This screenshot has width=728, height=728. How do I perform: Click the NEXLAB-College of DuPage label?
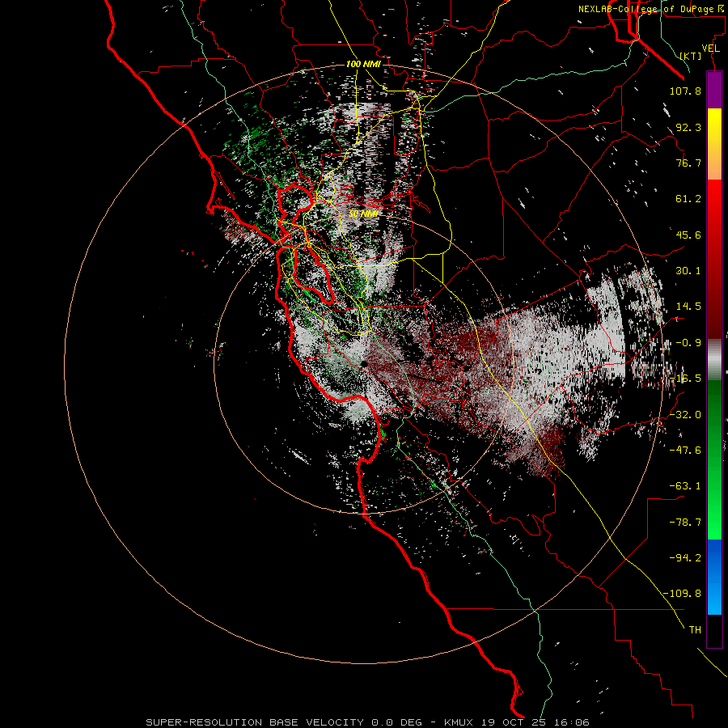(x=650, y=9)
